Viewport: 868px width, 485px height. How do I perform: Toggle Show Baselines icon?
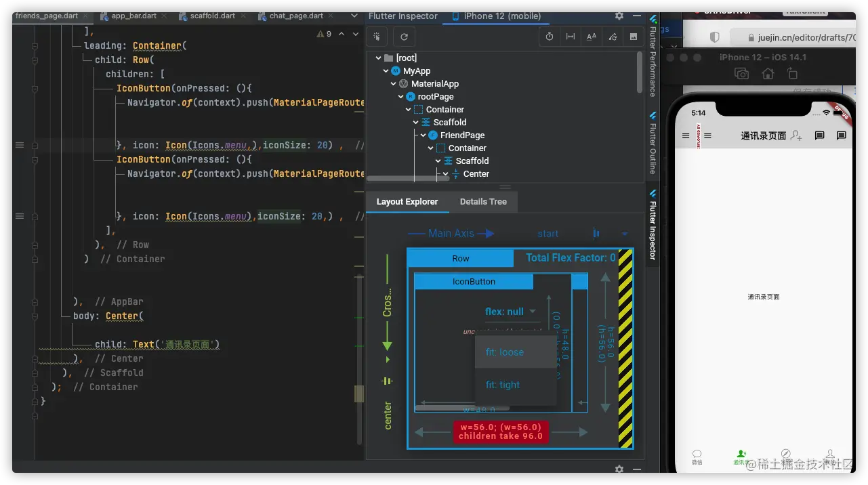(592, 37)
